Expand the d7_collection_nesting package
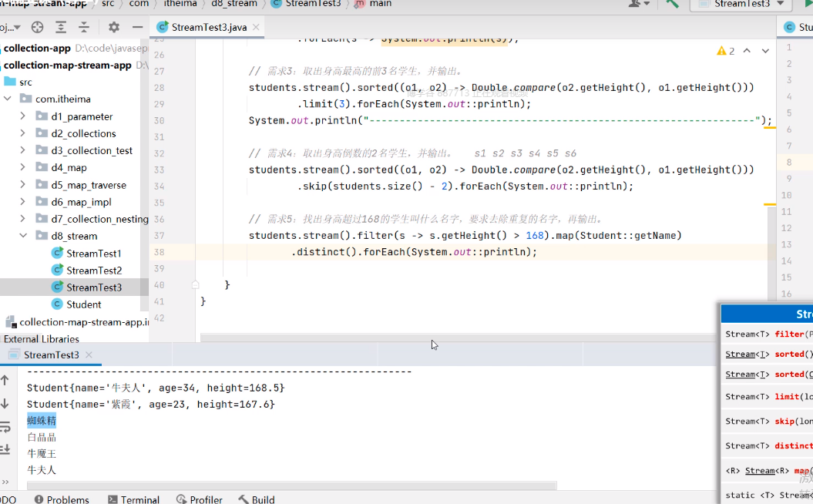The width and height of the screenshot is (813, 504). pos(22,219)
